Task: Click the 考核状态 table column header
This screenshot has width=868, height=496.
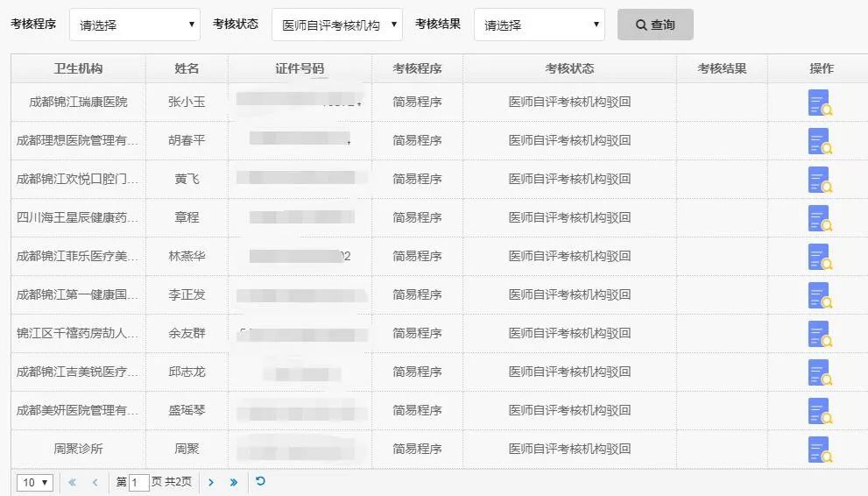Action: [569, 68]
